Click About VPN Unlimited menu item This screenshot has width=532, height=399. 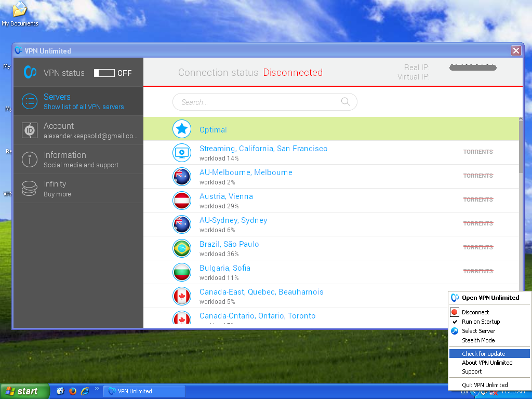(x=489, y=362)
